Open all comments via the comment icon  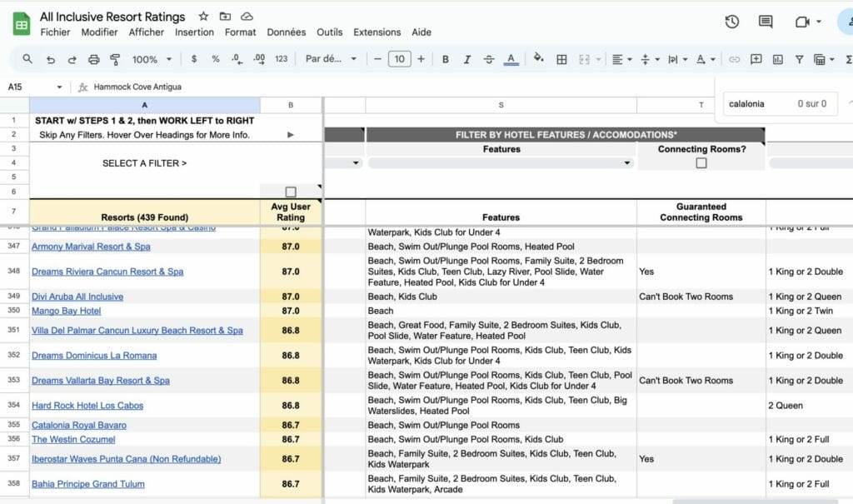click(767, 22)
